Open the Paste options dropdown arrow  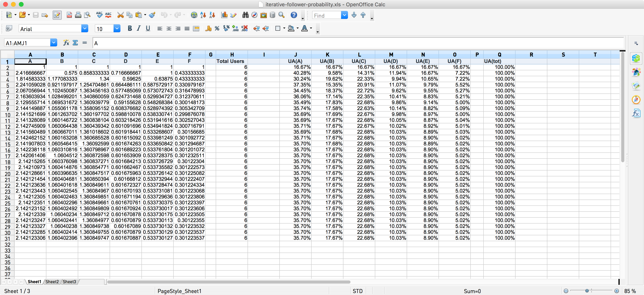pos(145,15)
